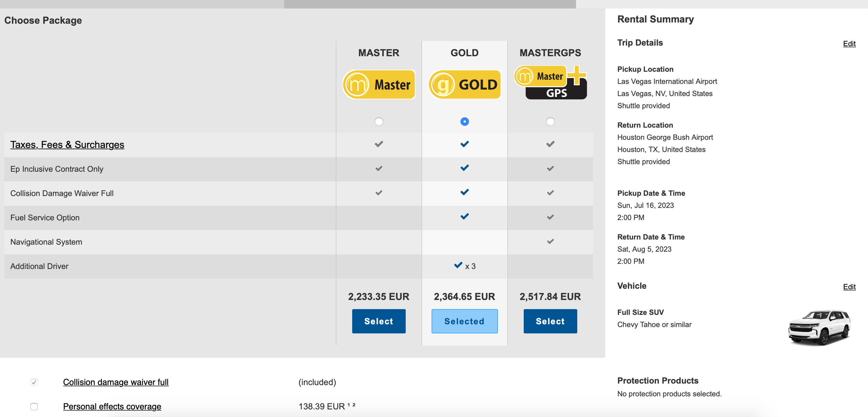Click Gold checkmark in Fuel Service Option row
The height and width of the screenshot is (417, 868).
click(464, 216)
